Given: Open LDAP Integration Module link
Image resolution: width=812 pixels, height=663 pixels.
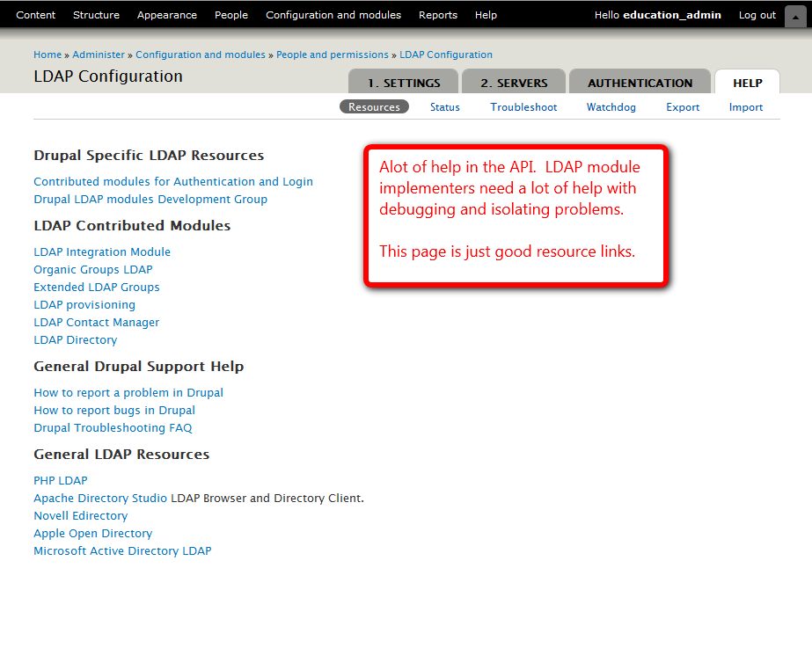Looking at the screenshot, I should [102, 252].
